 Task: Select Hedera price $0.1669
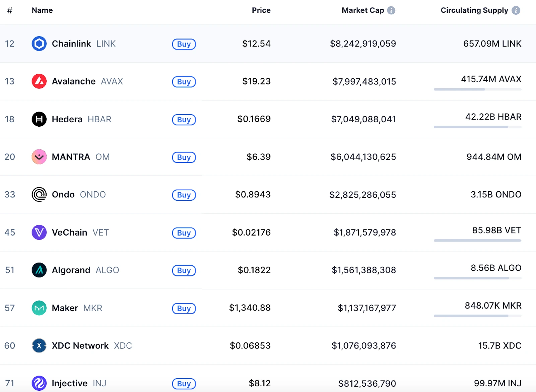tap(254, 119)
